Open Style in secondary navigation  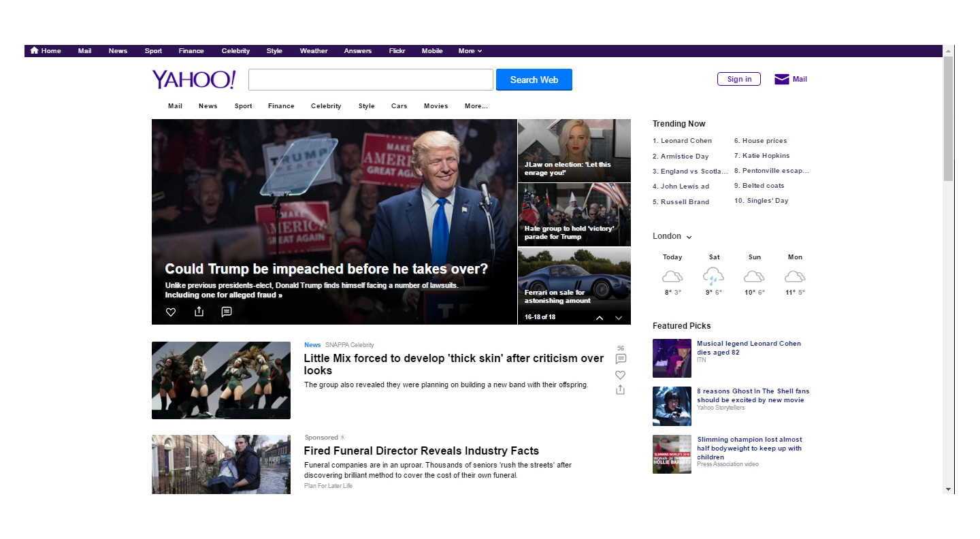[x=367, y=106]
